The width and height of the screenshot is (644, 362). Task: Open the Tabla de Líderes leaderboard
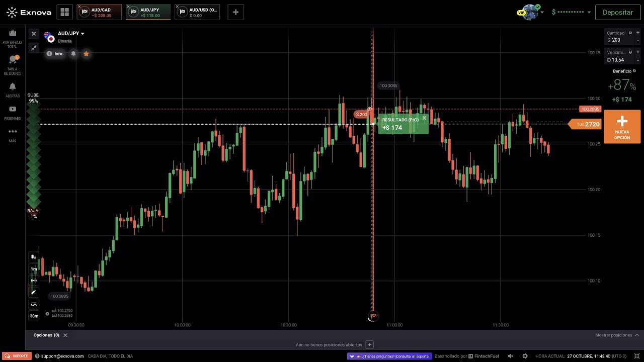[13, 64]
